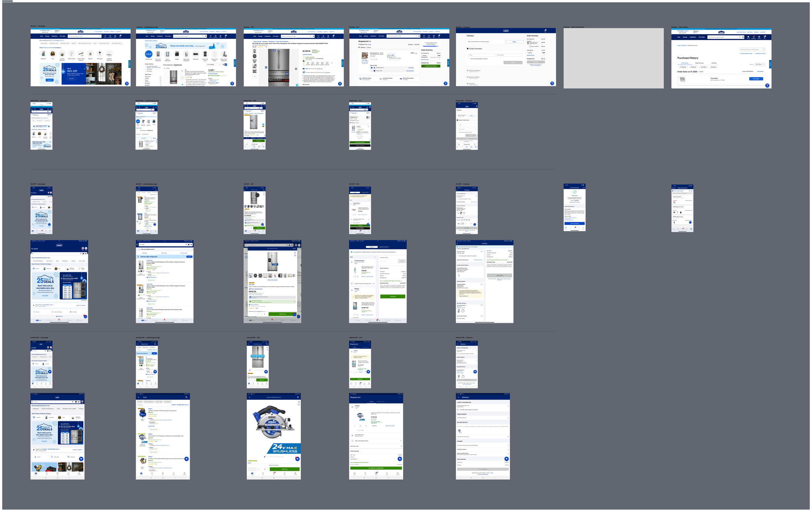Screen dimensions: 812x512
Task: Toggle Protection Plans checkbox in Desktop Cart
Action: (x=372, y=71)
